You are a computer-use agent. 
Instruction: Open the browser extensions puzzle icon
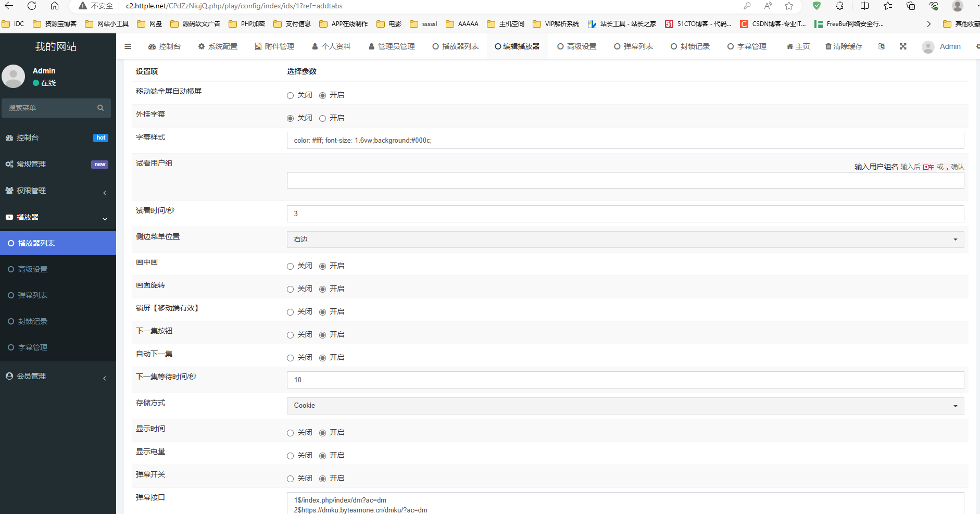click(x=839, y=6)
